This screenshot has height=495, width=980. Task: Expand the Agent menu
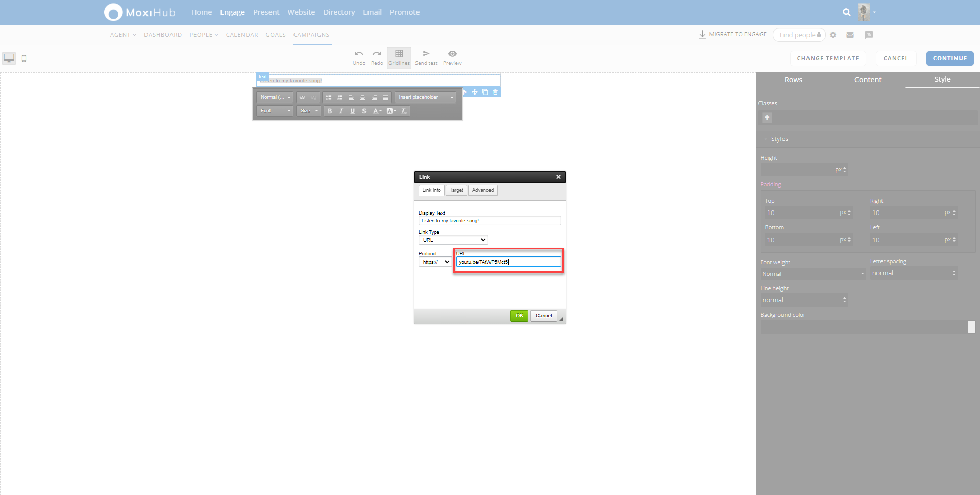(x=123, y=35)
